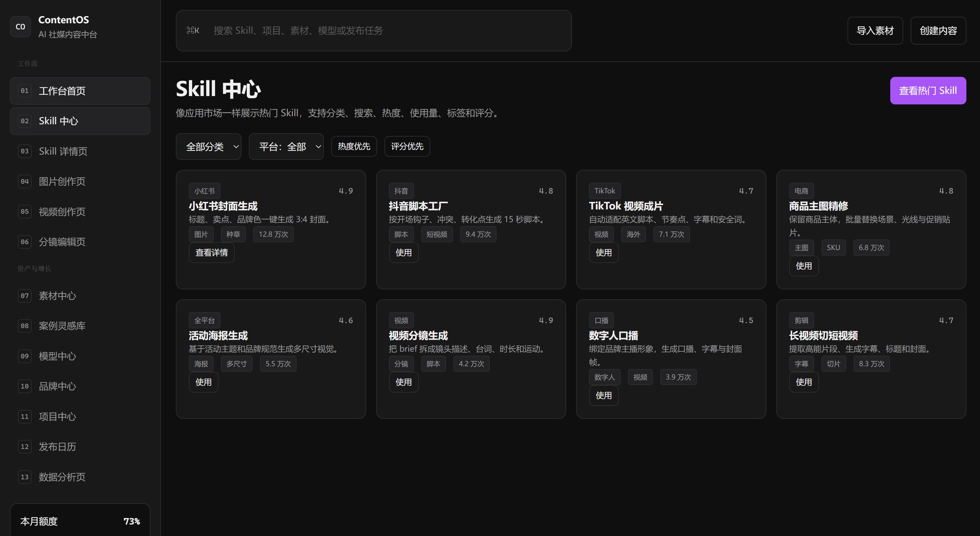Open 素材中心 from sidebar
Image resolution: width=980 pixels, height=536 pixels.
pyautogui.click(x=80, y=296)
